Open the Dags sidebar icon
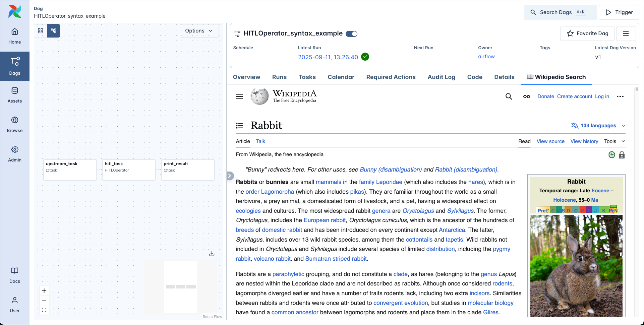The width and height of the screenshot is (644, 325). 15,66
